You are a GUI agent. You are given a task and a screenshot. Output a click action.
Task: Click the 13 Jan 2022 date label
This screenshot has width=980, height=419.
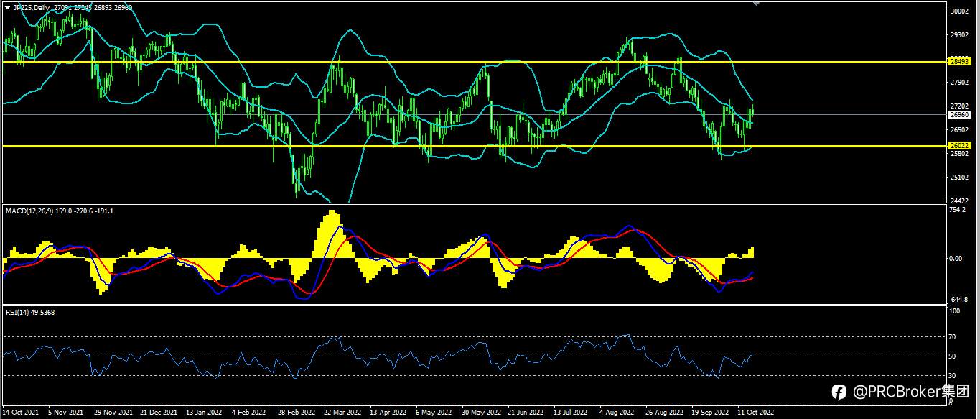tap(204, 413)
